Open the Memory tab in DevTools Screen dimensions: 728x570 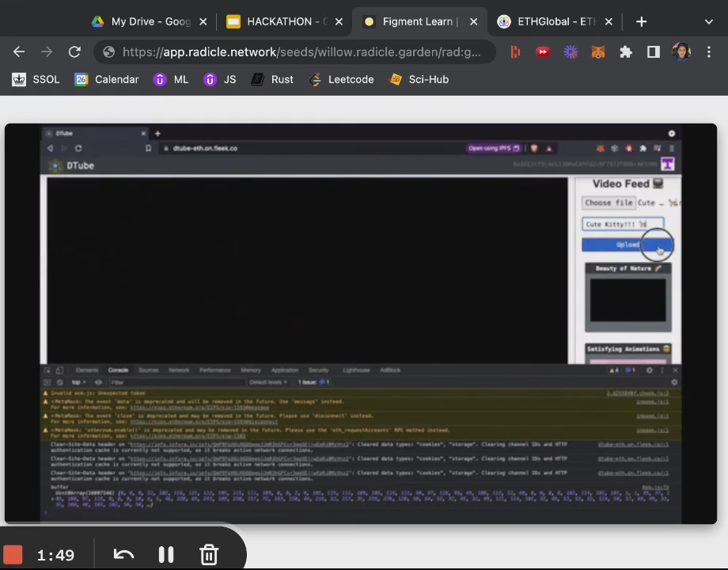coord(251,370)
